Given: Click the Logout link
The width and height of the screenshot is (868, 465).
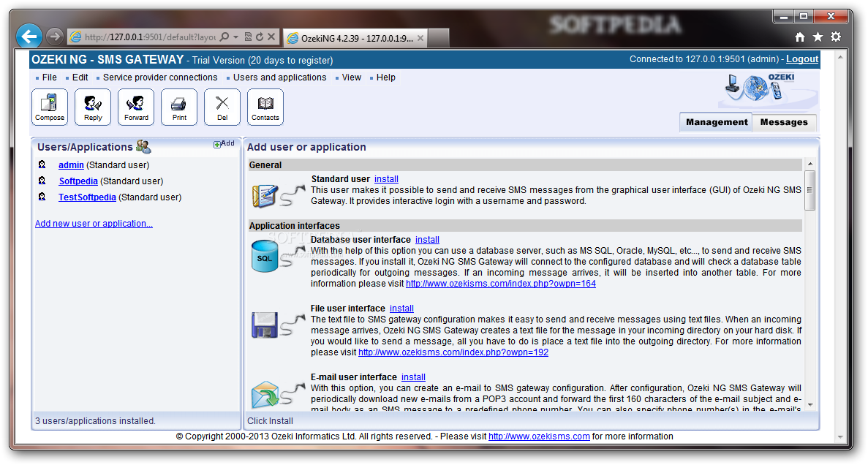Looking at the screenshot, I should click(802, 58).
